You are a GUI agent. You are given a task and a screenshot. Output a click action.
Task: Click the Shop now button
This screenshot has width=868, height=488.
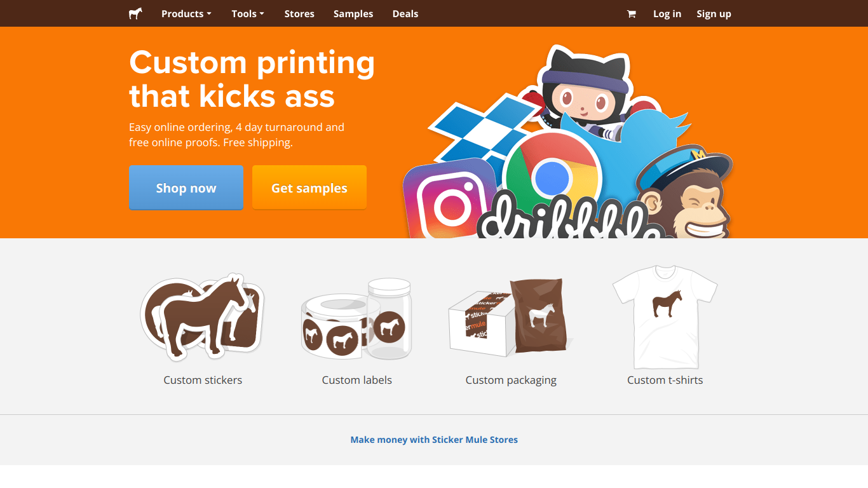(x=186, y=187)
